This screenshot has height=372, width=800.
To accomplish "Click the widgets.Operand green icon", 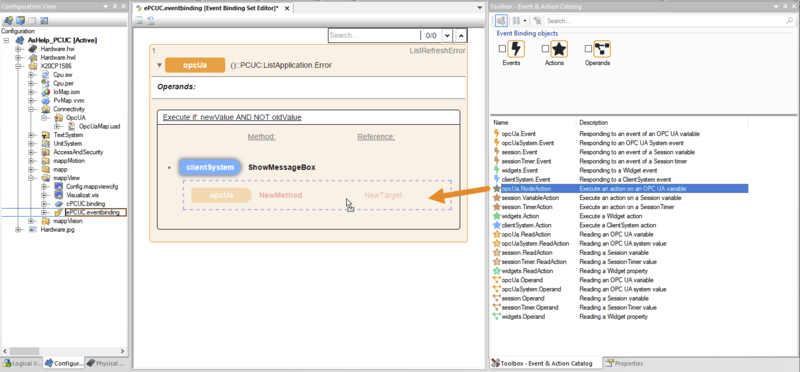I will click(497, 316).
